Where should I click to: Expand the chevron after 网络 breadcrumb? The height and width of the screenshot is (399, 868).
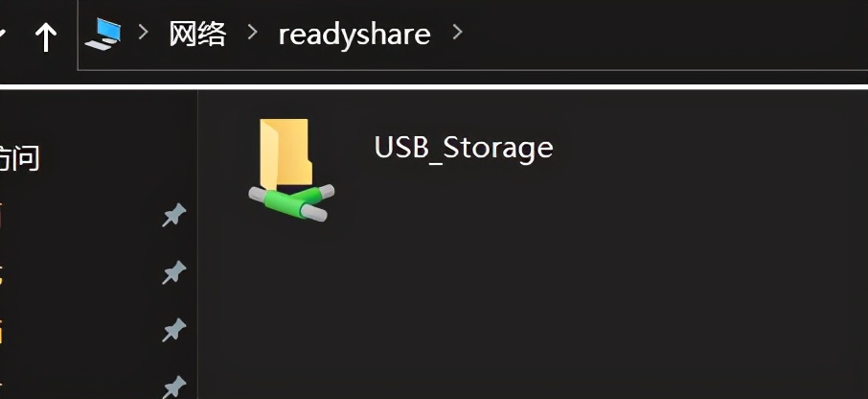click(252, 33)
